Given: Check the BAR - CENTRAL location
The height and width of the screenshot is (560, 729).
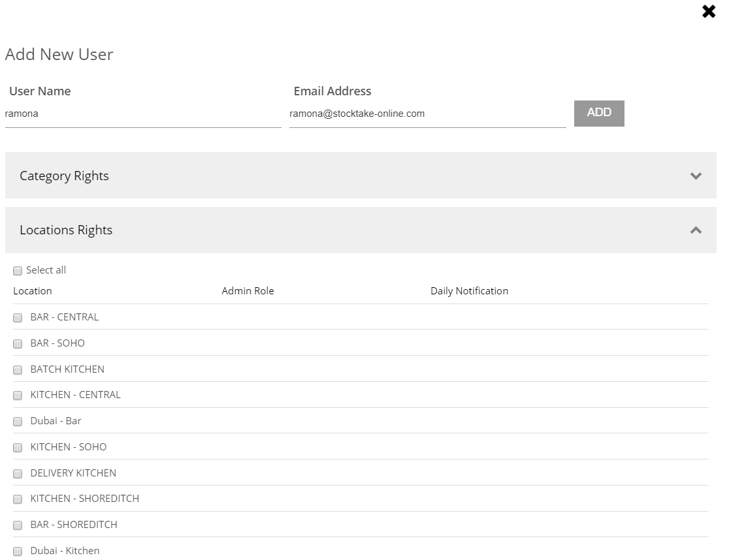Looking at the screenshot, I should point(18,318).
